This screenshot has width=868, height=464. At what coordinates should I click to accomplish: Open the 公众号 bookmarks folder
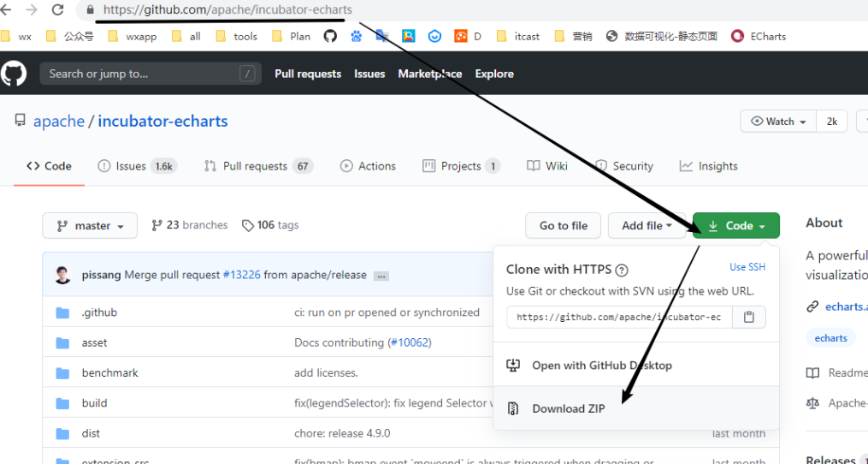[x=70, y=36]
